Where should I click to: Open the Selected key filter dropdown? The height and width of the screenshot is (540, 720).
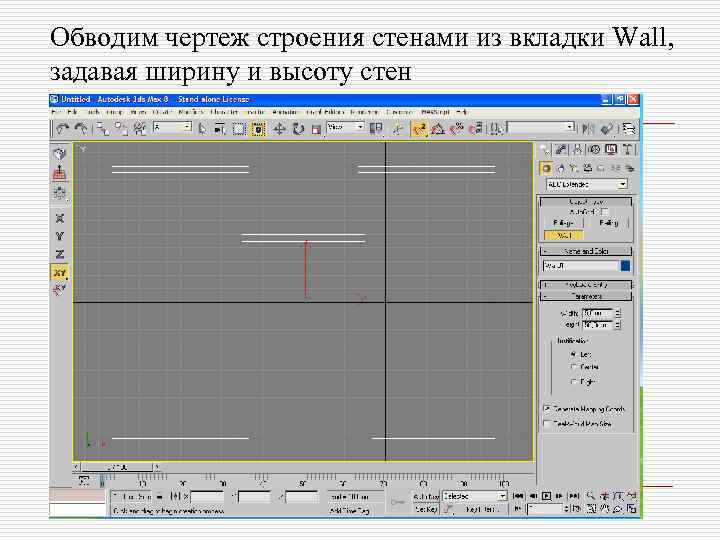tap(474, 496)
